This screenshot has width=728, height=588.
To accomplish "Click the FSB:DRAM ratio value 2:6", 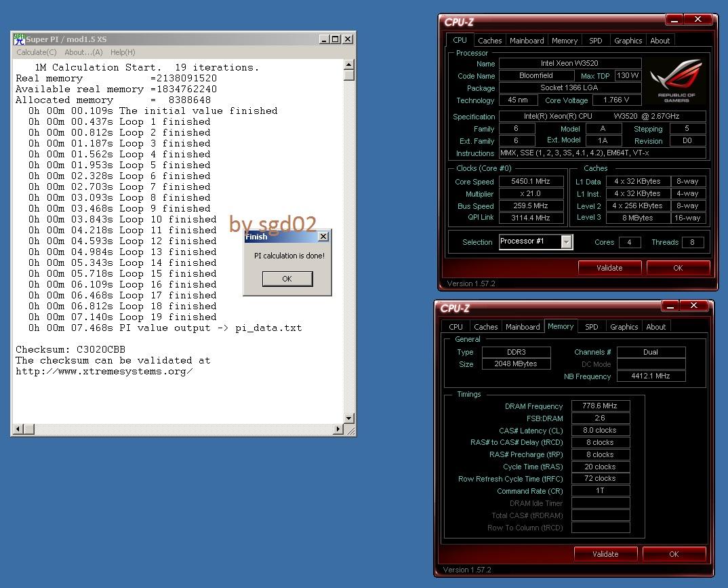I will click(600, 418).
